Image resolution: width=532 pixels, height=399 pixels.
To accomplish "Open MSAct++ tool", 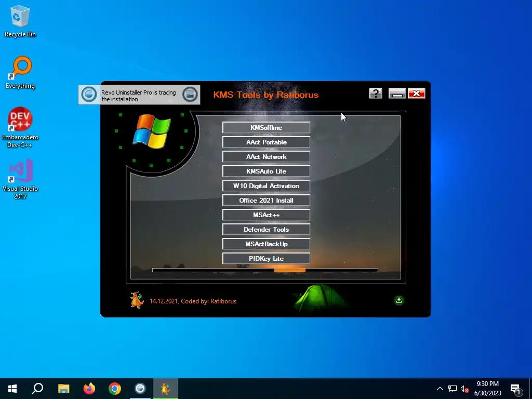I will tap(267, 215).
